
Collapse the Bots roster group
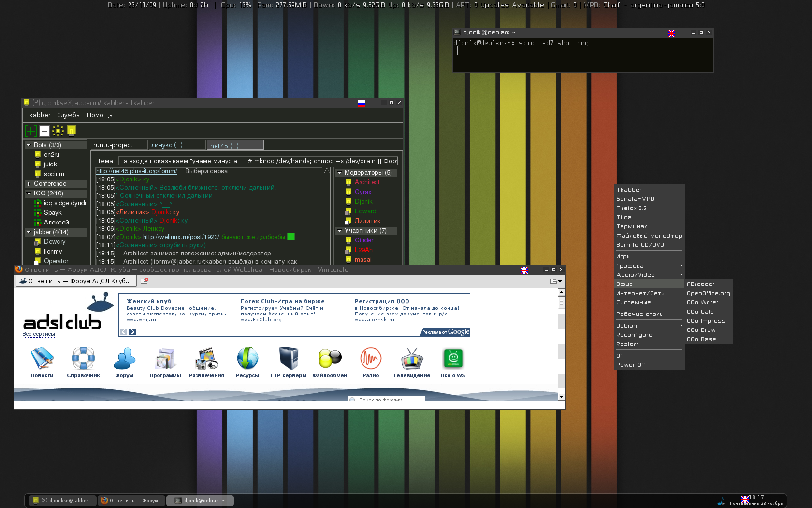29,145
